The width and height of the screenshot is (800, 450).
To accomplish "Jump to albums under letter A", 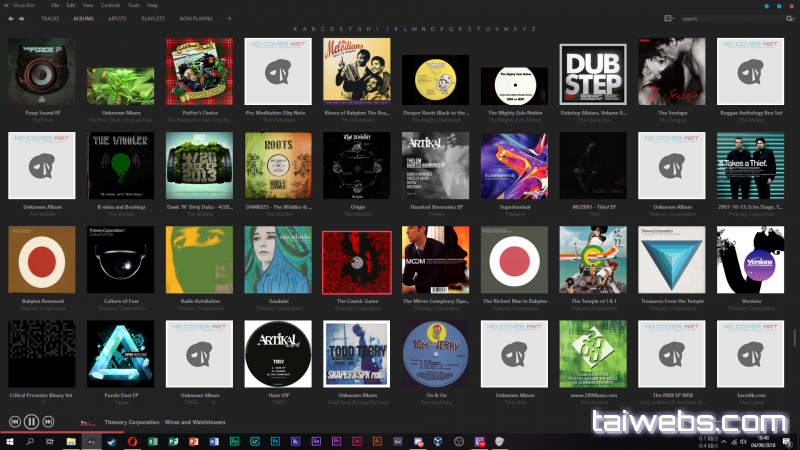I will pos(305,29).
